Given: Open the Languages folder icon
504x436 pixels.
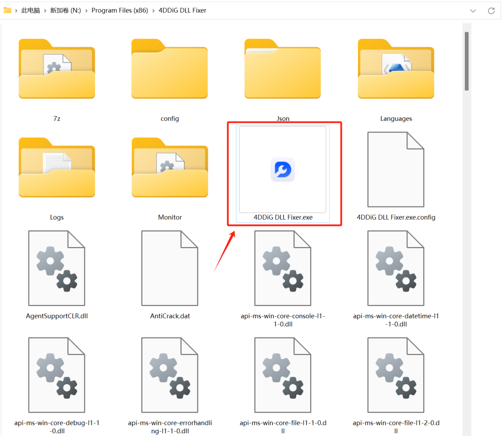Looking at the screenshot, I should [x=396, y=69].
